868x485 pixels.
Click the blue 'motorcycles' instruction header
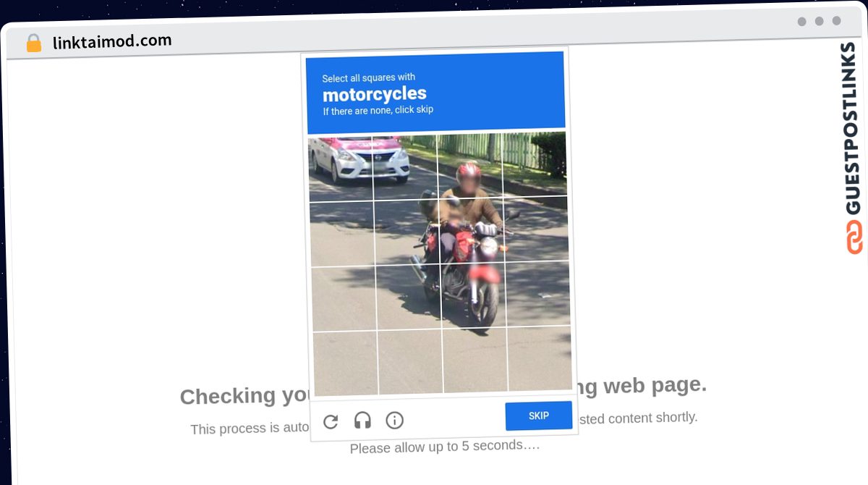tap(435, 93)
